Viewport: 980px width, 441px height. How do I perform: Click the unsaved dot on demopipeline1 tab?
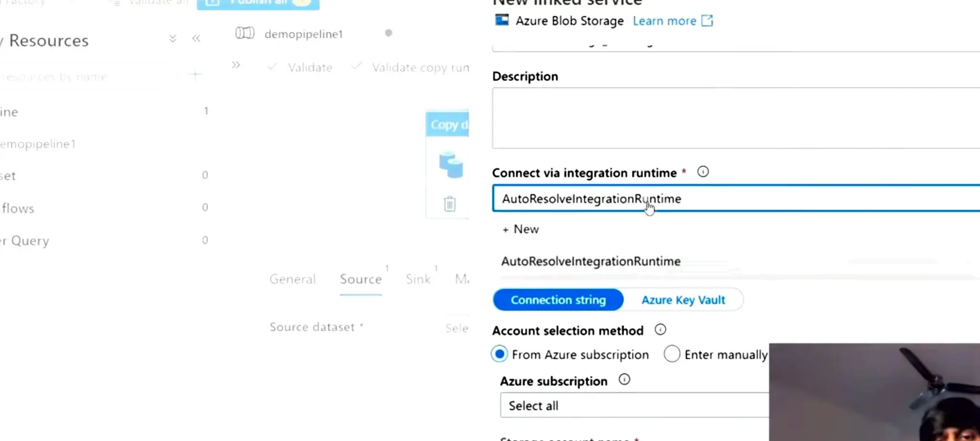389,33
